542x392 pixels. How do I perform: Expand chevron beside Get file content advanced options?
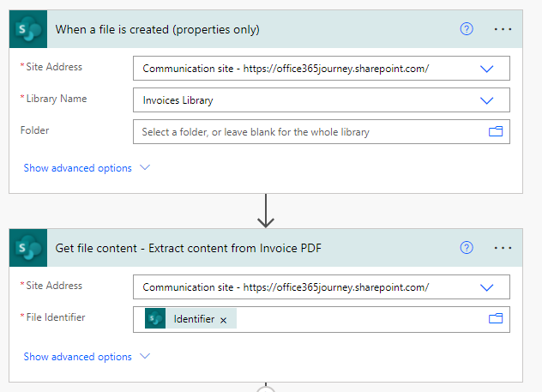pos(145,356)
